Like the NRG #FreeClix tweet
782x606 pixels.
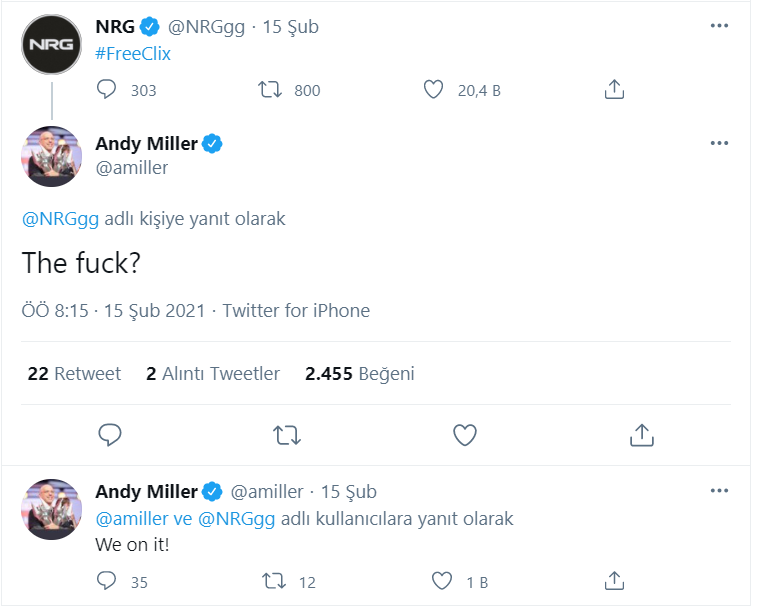(x=433, y=90)
